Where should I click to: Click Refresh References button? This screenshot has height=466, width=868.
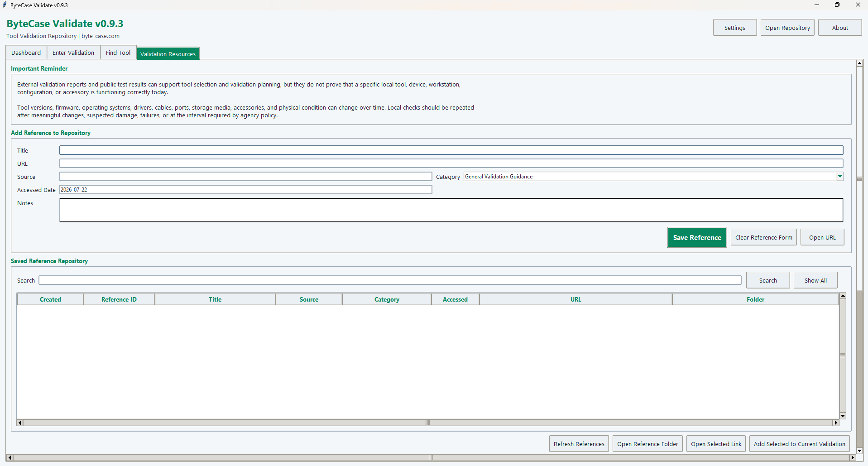coord(579,444)
